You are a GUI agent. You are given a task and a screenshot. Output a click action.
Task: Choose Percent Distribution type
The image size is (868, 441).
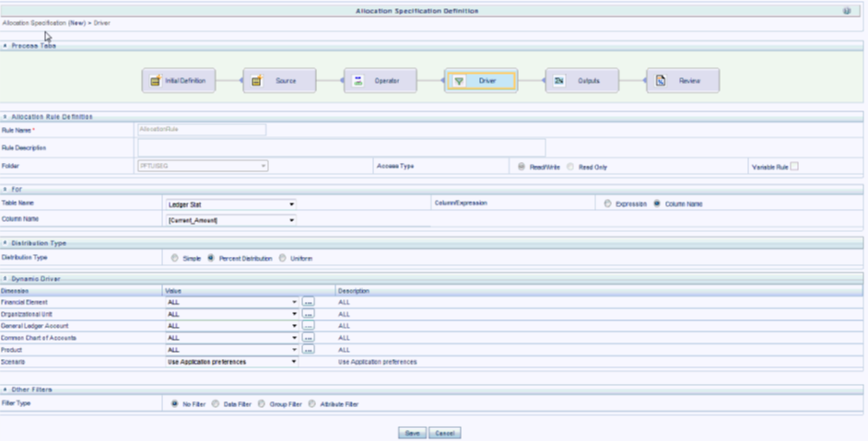211,258
